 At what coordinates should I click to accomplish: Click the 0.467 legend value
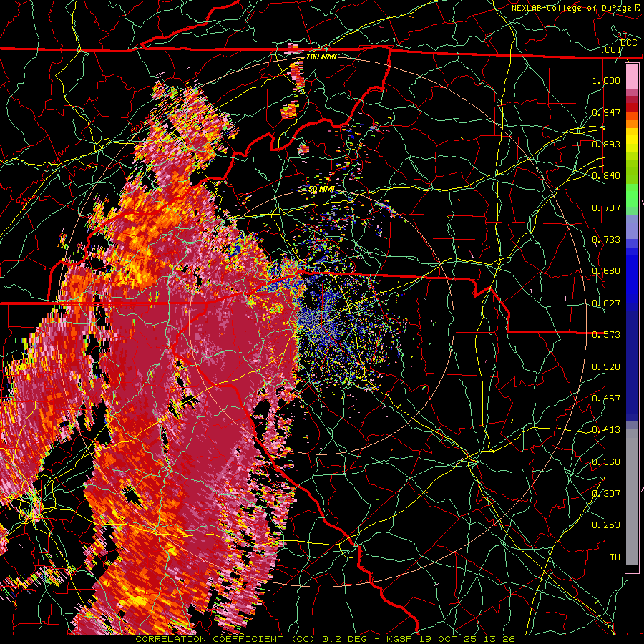(606, 398)
